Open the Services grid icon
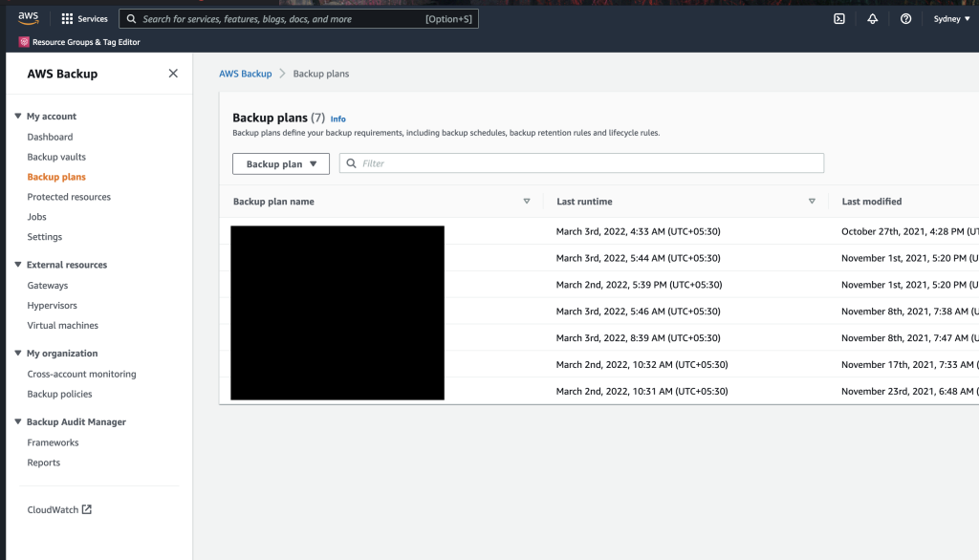Image resolution: width=979 pixels, height=560 pixels. [x=66, y=18]
